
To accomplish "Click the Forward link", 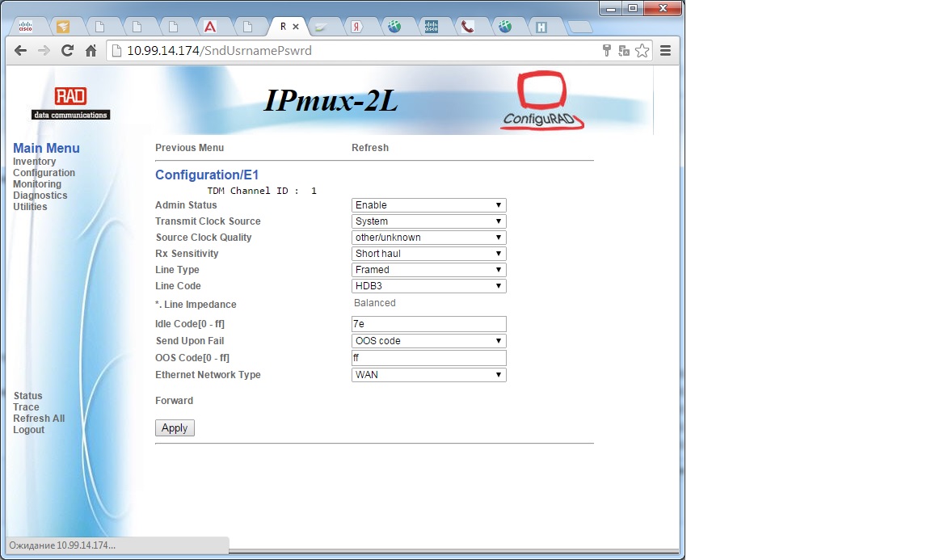I will (174, 401).
